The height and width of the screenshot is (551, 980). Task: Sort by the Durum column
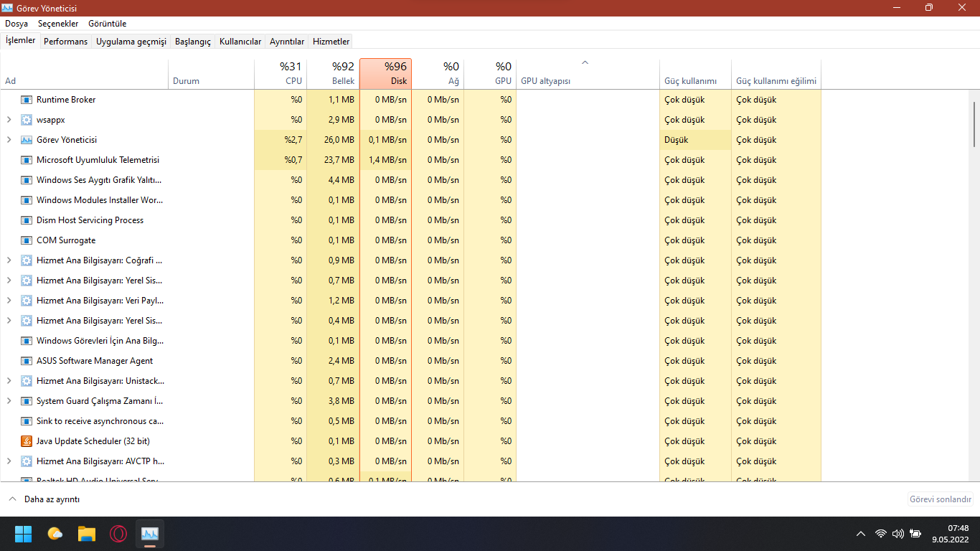pos(211,74)
